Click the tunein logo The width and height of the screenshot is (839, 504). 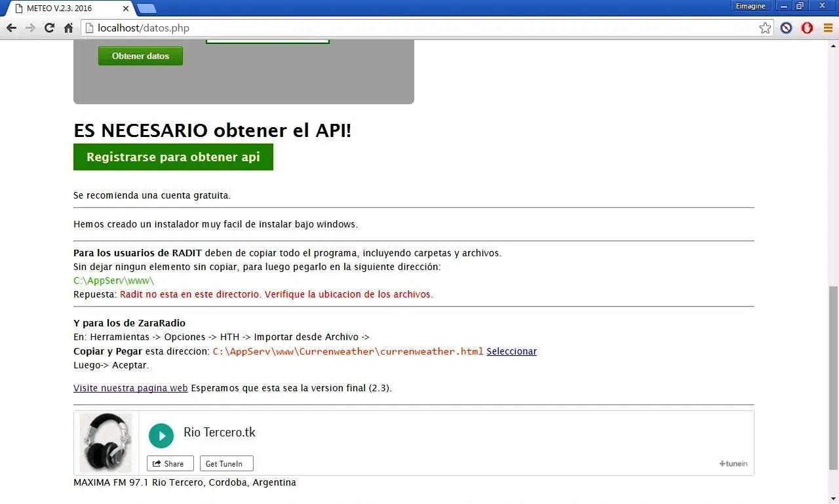733,463
